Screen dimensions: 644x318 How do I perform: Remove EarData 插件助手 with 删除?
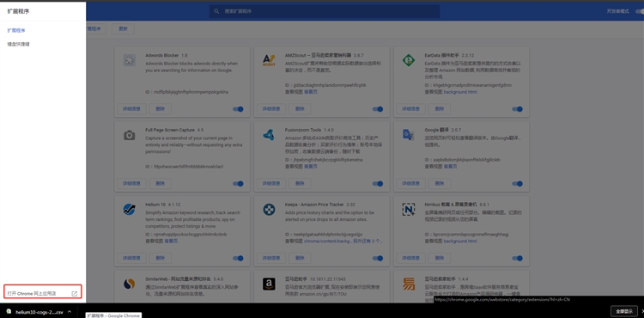[440, 109]
